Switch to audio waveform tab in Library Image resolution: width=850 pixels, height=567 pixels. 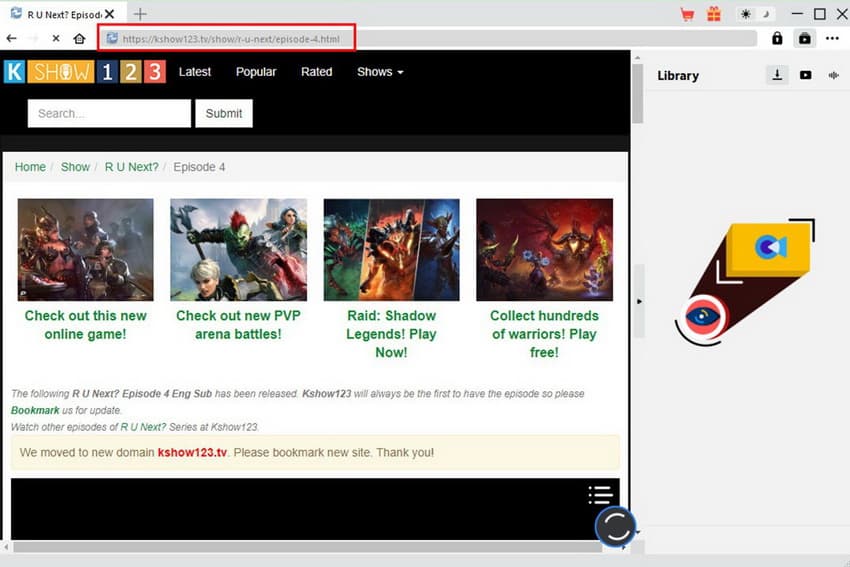pos(833,75)
